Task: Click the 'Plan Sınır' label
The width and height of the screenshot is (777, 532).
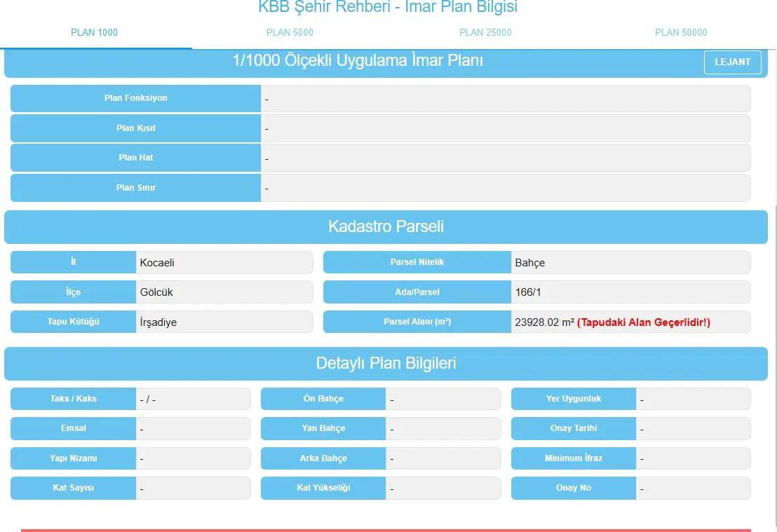Action: pos(136,188)
